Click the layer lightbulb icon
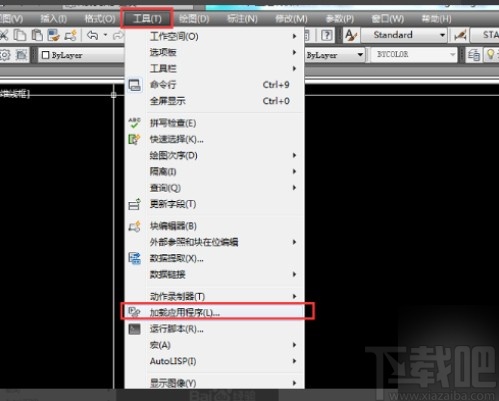Image resolution: width=499 pixels, height=401 pixels. pyautogui.click(x=490, y=54)
